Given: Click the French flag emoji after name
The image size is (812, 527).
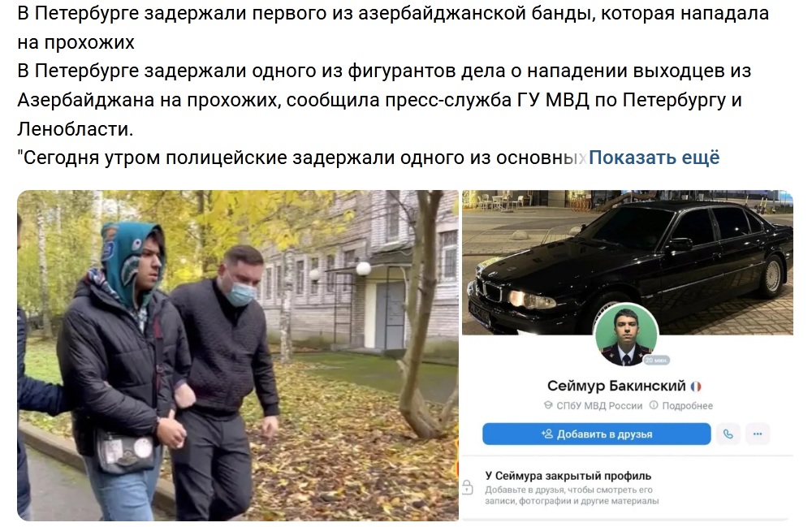Looking at the screenshot, I should coord(696,387).
